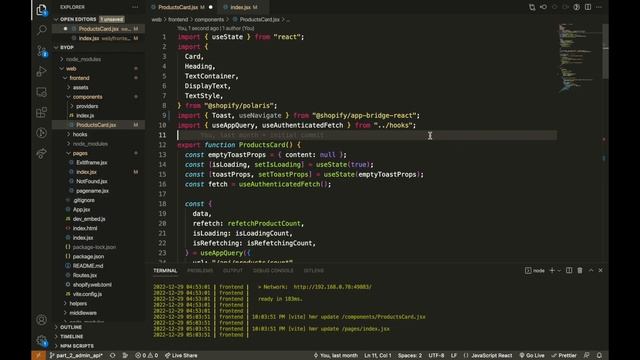Screen dimensions: 640x360
Task: Maximize the terminal panel with chevron up
Action: [591, 270]
